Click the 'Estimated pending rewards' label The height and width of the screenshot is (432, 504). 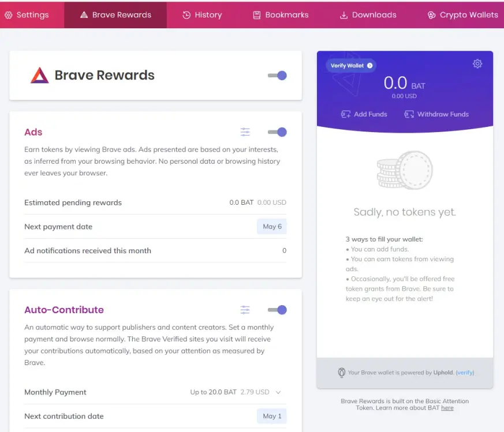73,202
